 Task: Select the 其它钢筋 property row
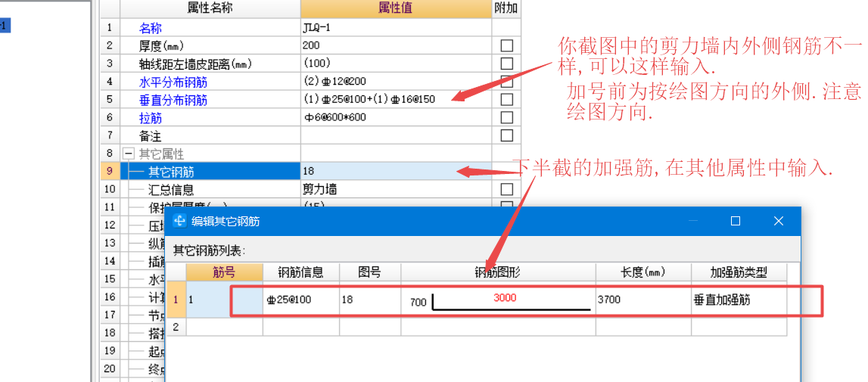click(210, 172)
